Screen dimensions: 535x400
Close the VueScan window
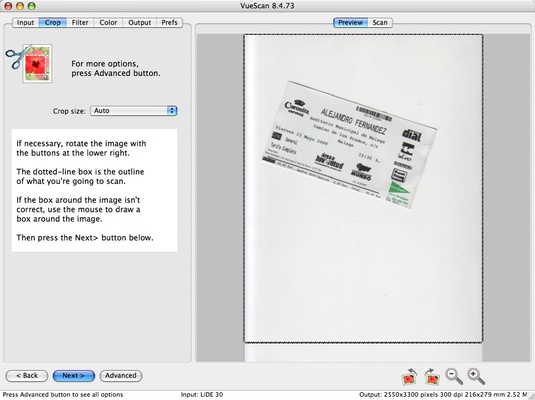pos(8,6)
